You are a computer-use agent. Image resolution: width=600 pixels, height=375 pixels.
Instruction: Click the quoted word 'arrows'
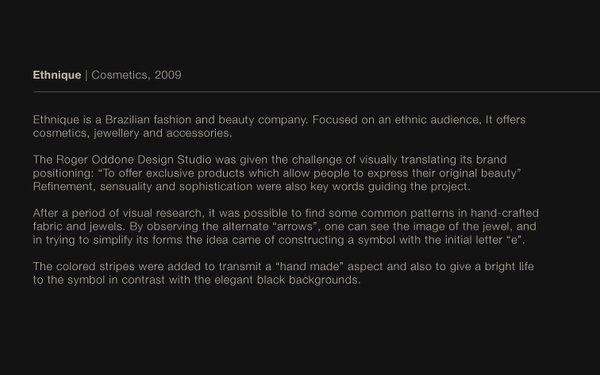[x=297, y=227]
